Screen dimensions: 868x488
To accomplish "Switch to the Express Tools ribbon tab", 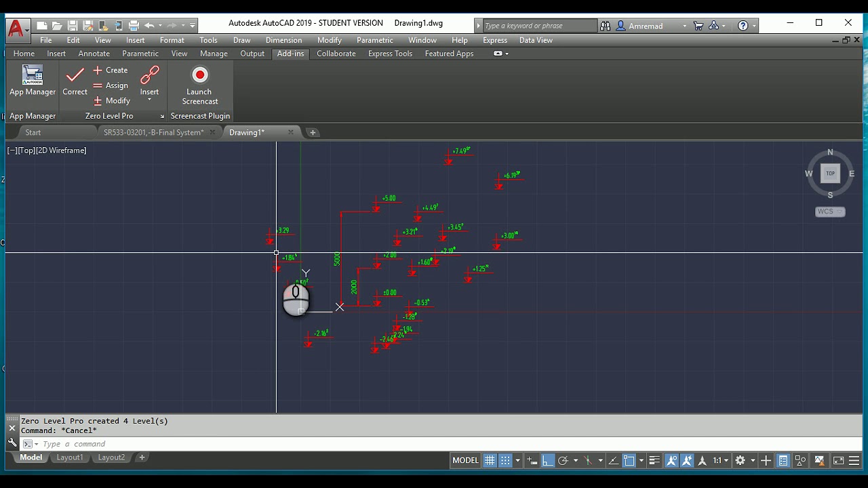I will (390, 54).
